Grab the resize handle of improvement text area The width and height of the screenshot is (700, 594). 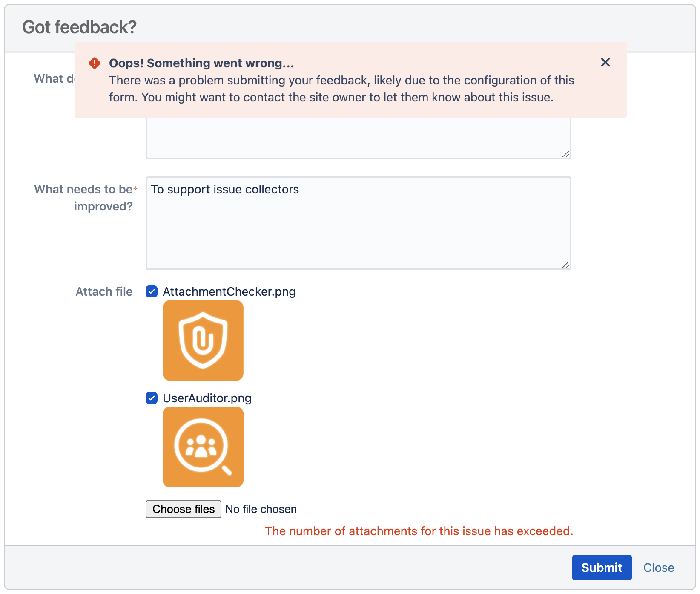coord(565,265)
